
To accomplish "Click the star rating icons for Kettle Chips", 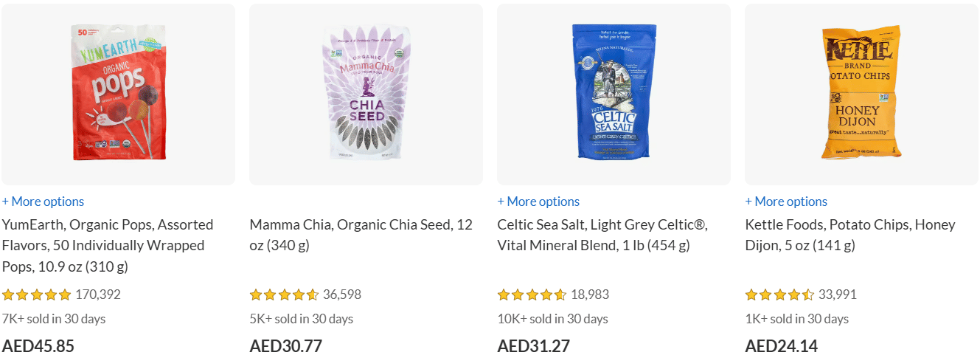I will coord(780,295).
